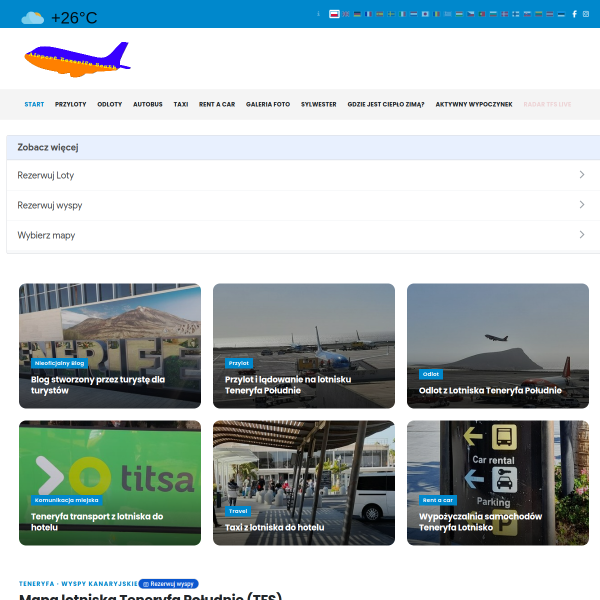Click the Latvian flag icon

tap(550, 14)
